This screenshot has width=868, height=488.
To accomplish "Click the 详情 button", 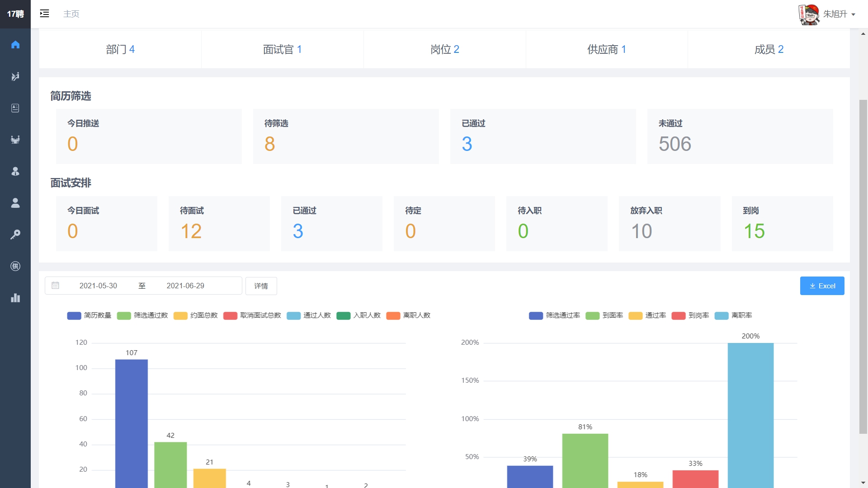I will click(261, 286).
